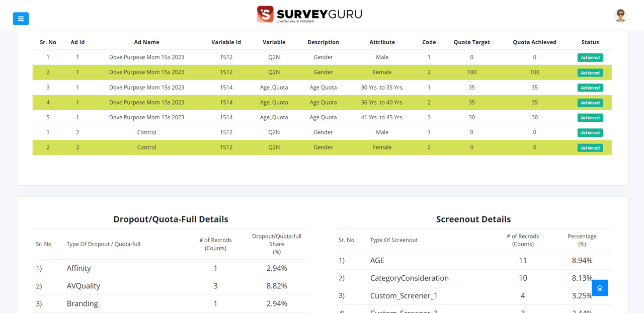Image resolution: width=644 pixels, height=313 pixels.
Task: Select the '41 Yrs. to 45 Yrs.' attribute cell
Action: [382, 118]
